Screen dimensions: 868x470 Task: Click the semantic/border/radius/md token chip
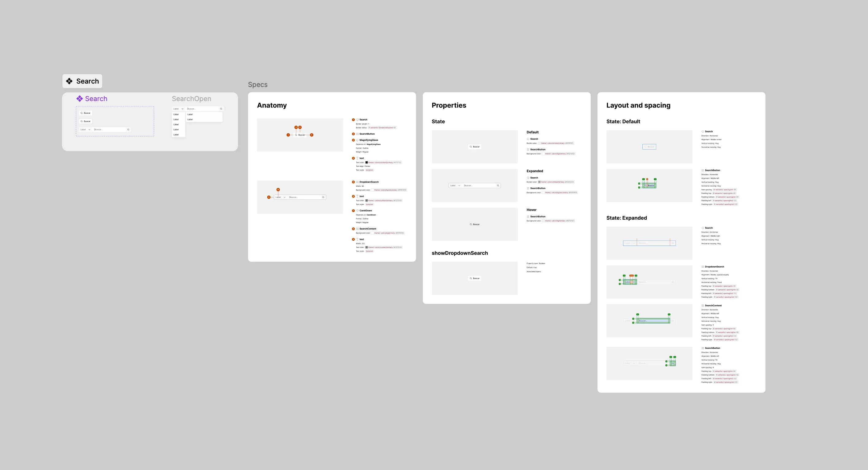click(x=382, y=128)
